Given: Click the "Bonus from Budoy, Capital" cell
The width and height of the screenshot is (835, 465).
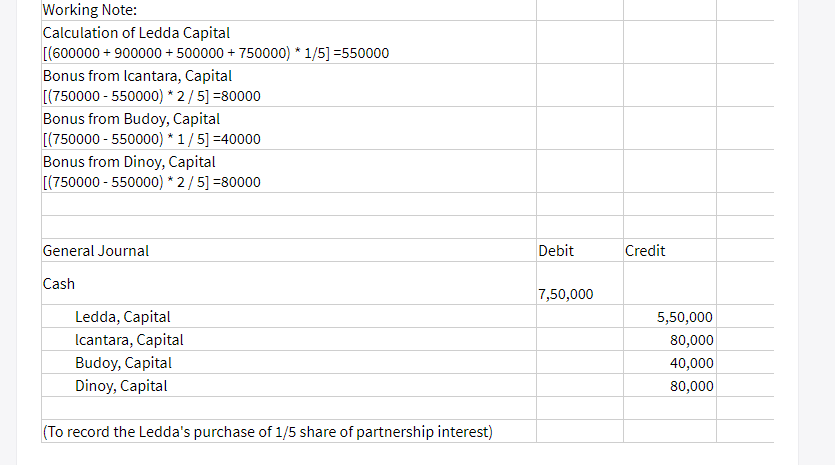Looking at the screenshot, I should (131, 119).
